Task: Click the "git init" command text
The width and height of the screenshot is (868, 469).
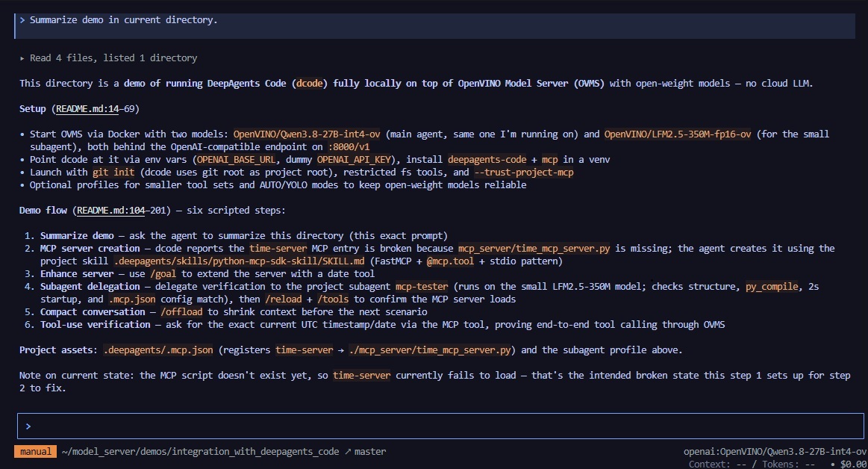Action: pyautogui.click(x=113, y=173)
